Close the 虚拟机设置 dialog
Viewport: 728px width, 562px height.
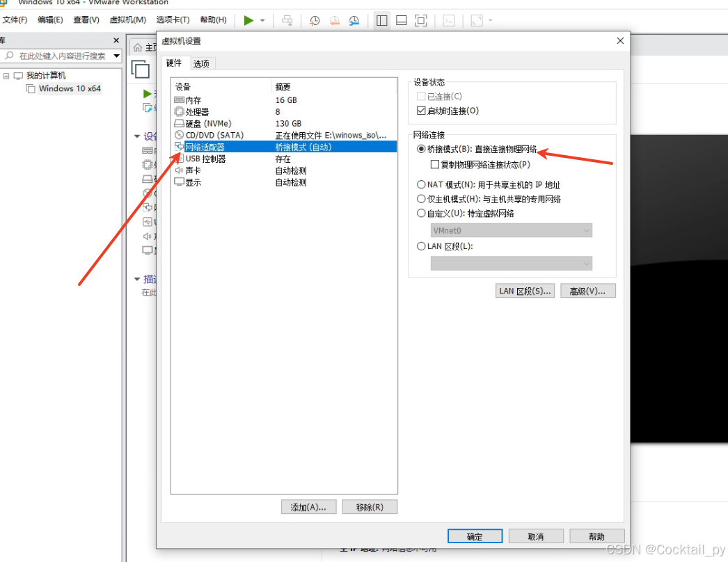point(620,41)
